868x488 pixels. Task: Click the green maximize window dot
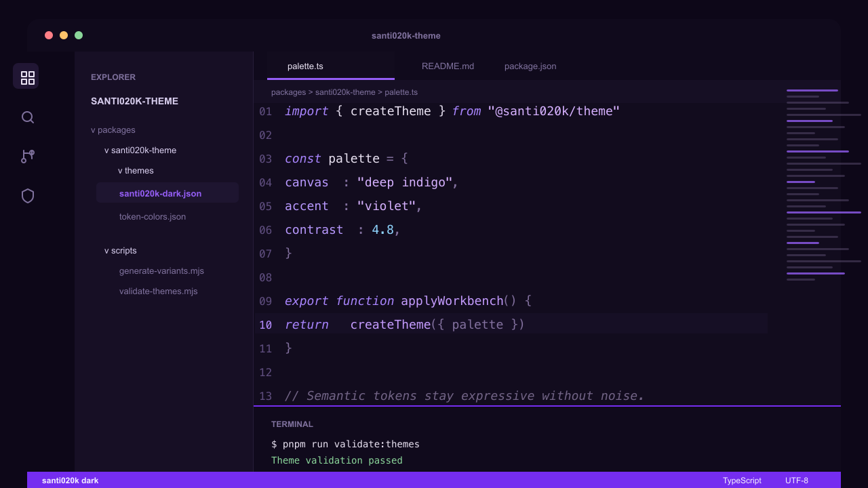pyautogui.click(x=79, y=35)
